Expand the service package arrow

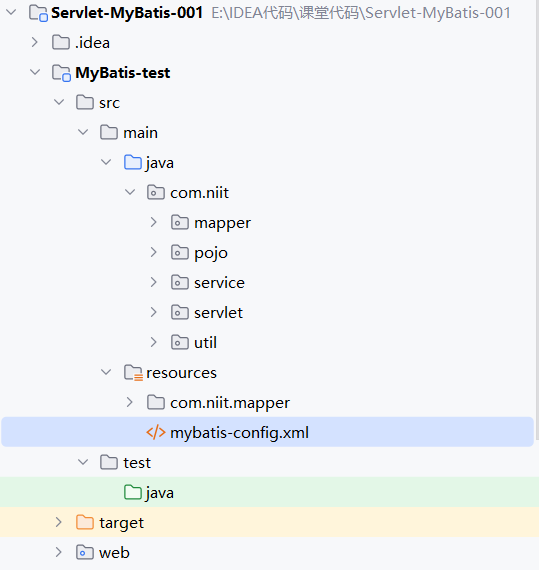point(153,282)
